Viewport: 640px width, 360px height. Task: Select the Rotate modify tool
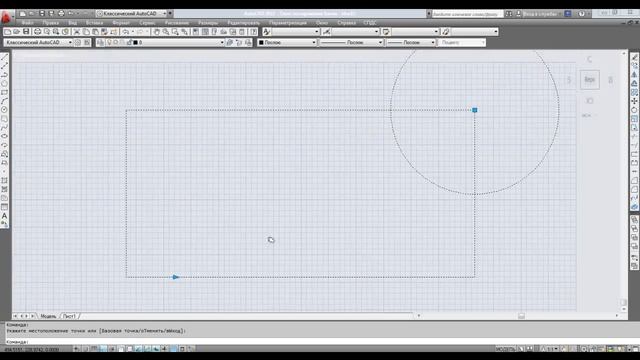click(634, 110)
